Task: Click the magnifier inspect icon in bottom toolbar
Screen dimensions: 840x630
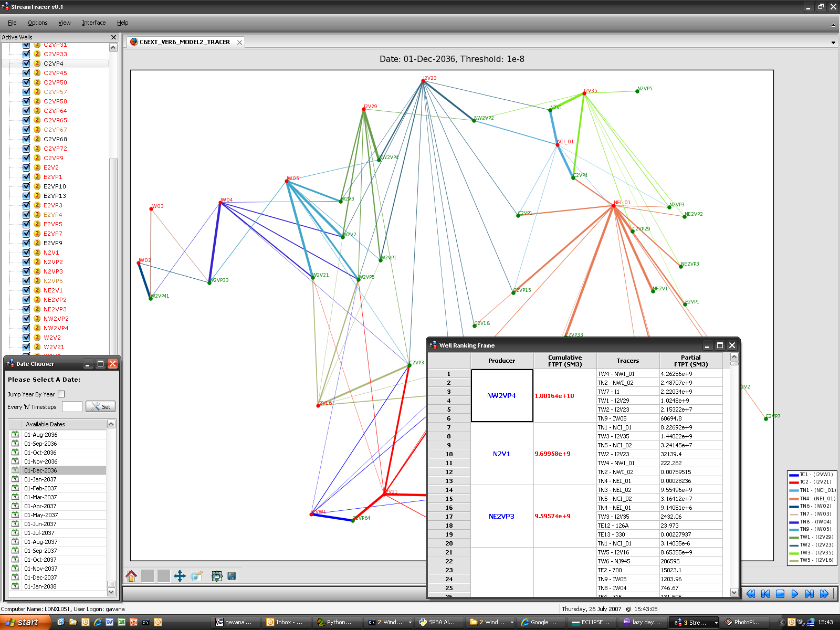Action: click(x=197, y=576)
